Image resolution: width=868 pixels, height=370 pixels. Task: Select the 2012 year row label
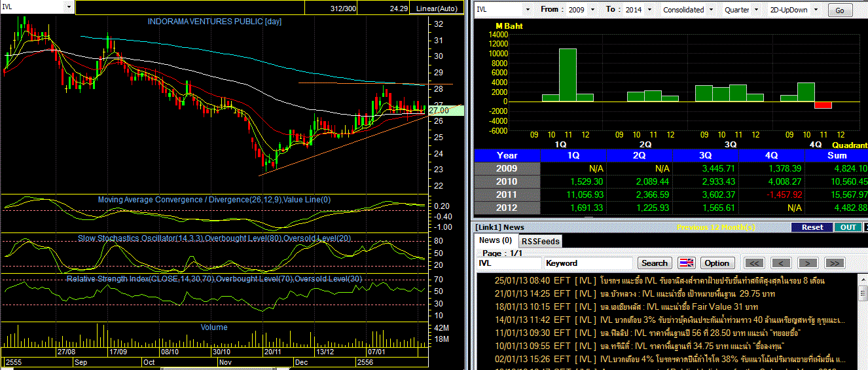tap(507, 208)
